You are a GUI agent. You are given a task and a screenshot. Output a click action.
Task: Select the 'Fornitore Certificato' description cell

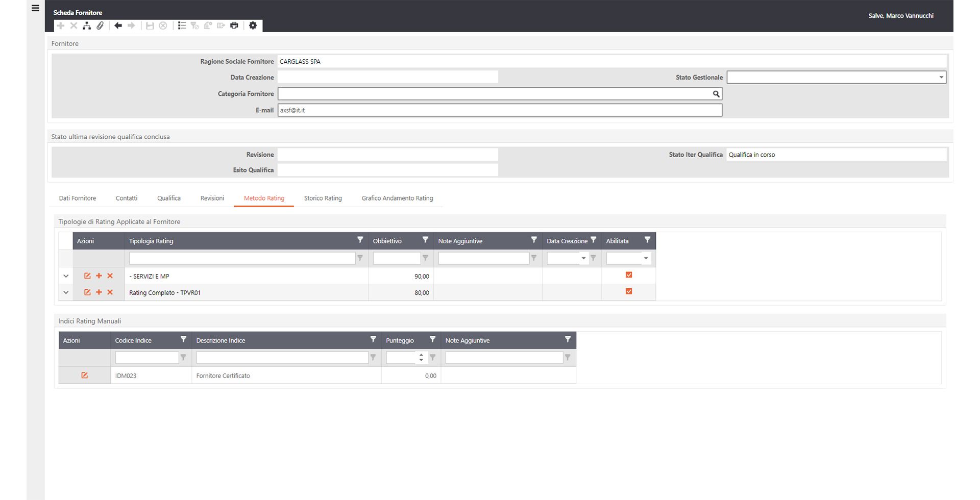point(286,376)
